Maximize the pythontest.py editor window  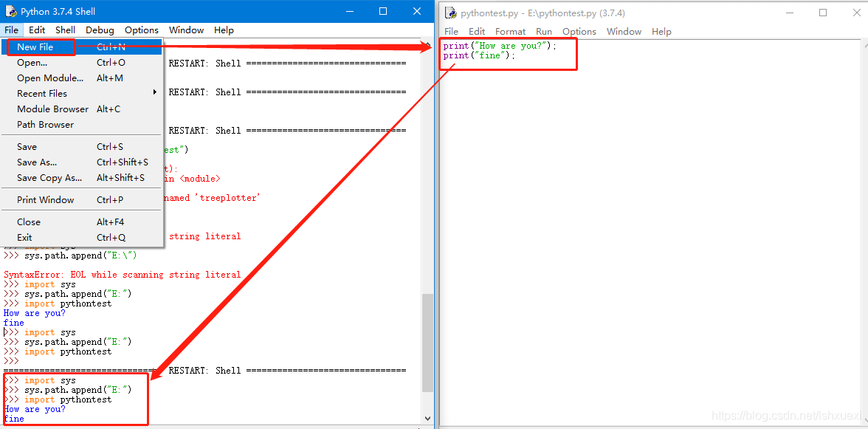pos(823,13)
